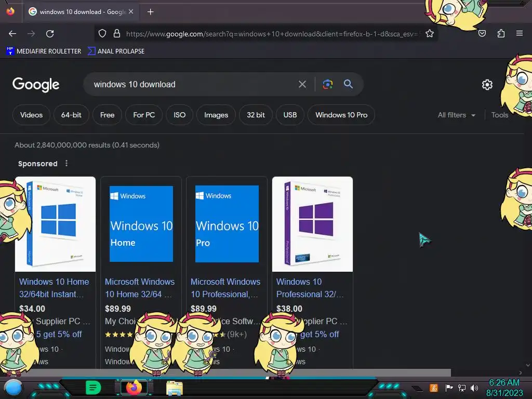Screen dimensions: 532x399
Task: Open the Start orb on the taskbar
Action: click(14, 388)
